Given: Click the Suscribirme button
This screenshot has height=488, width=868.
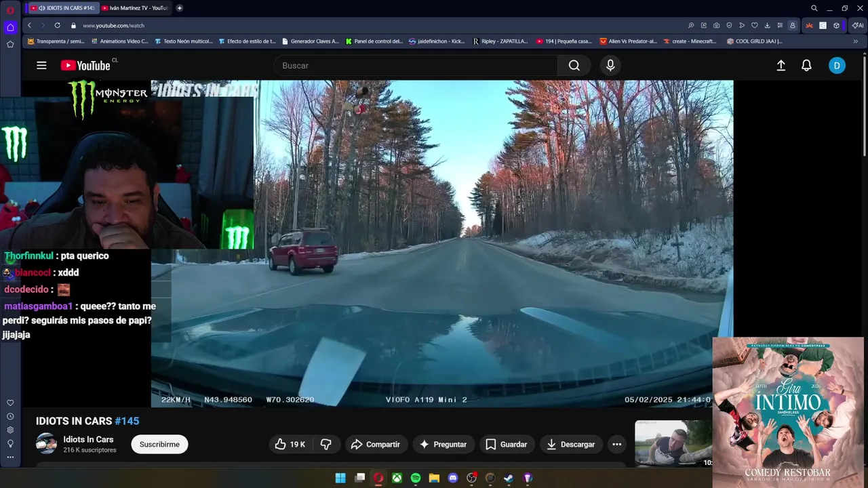Looking at the screenshot, I should tap(159, 445).
